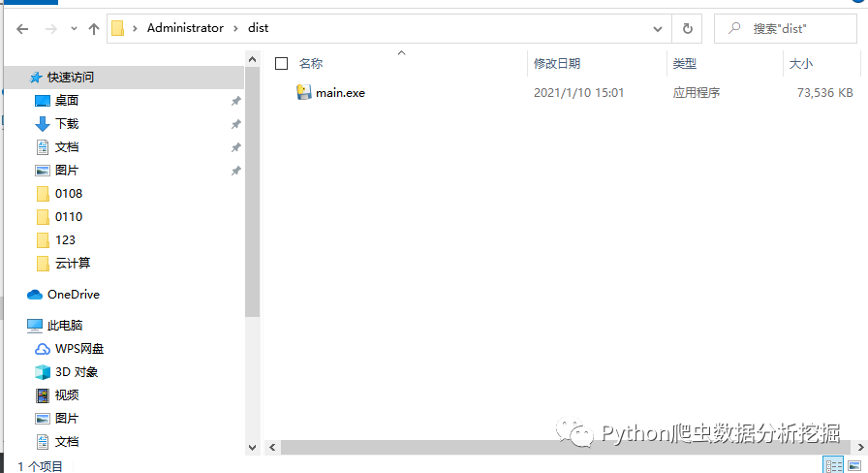Viewport: 868px width, 473px height.
Task: Click the search dist input field
Action: pos(786,28)
